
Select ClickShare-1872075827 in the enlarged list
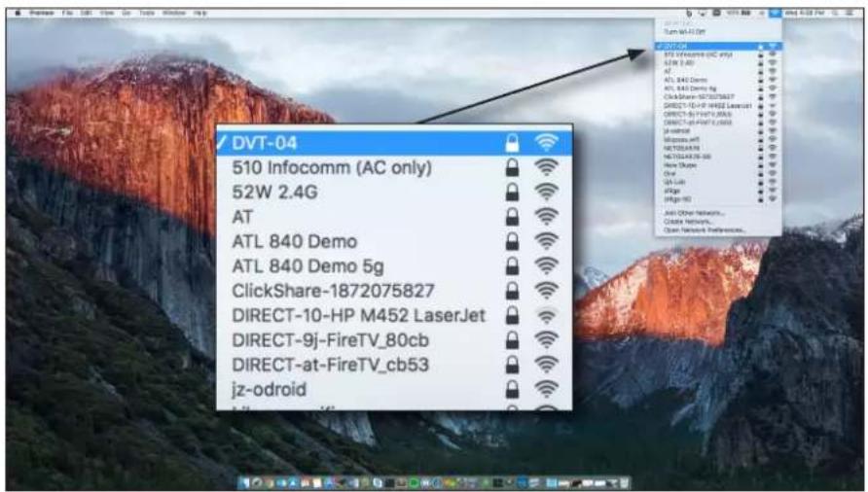point(394,291)
